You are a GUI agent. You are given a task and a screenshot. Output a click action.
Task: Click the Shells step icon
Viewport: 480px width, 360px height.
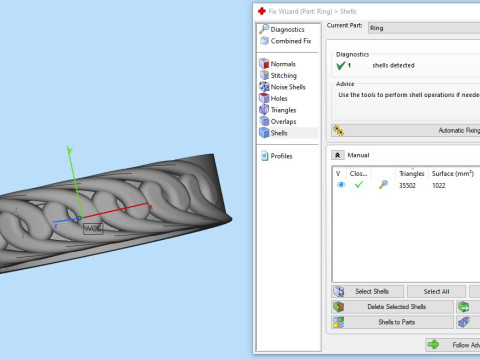[264, 133]
